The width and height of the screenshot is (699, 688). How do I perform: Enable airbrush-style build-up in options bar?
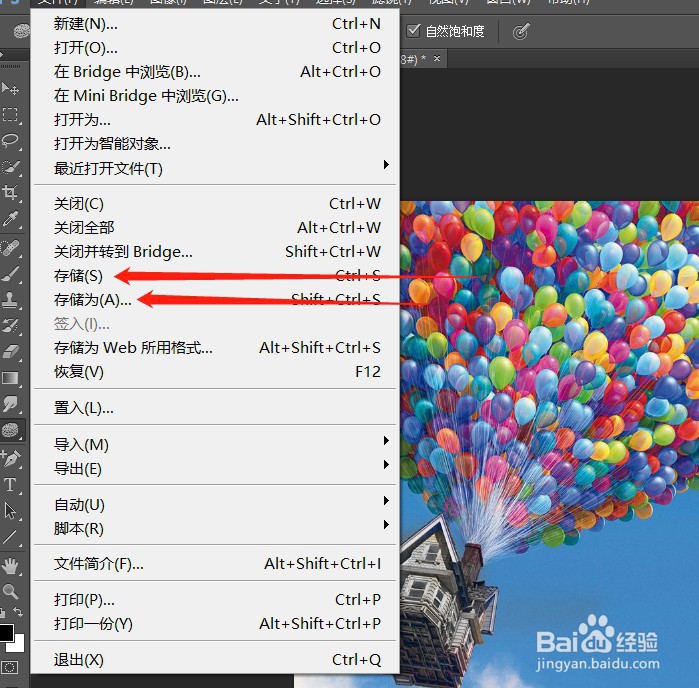[521, 32]
